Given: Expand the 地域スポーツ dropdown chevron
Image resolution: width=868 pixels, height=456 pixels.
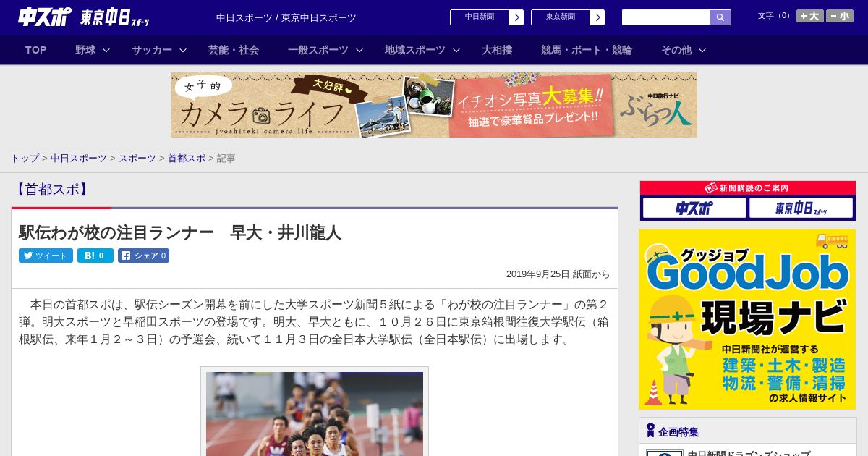Looking at the screenshot, I should 456,50.
